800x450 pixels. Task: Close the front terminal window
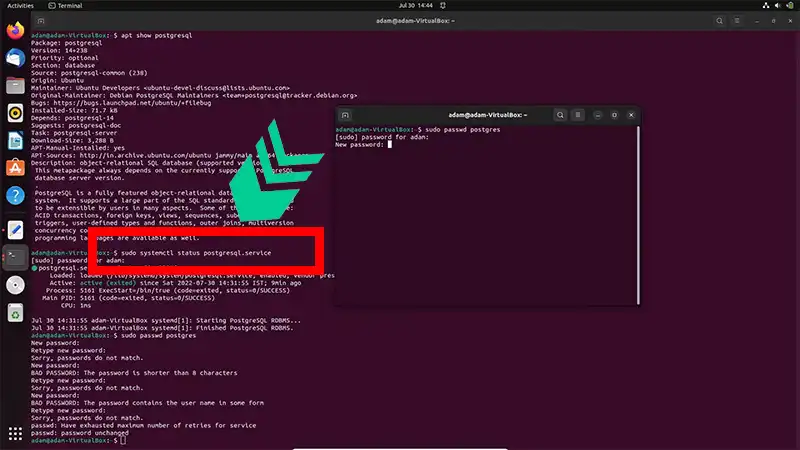631,115
